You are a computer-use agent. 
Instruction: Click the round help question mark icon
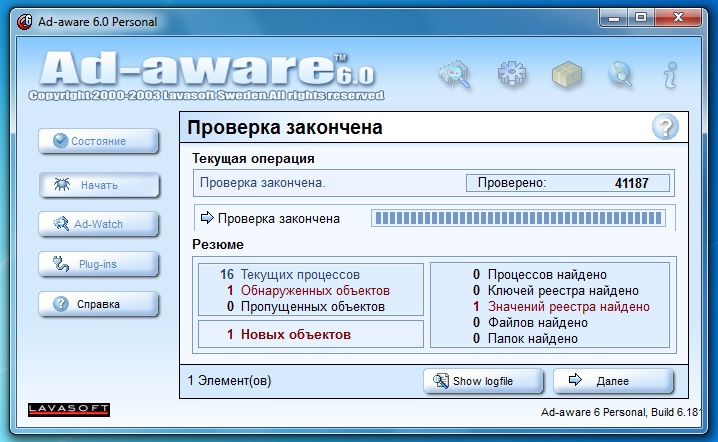click(x=665, y=127)
